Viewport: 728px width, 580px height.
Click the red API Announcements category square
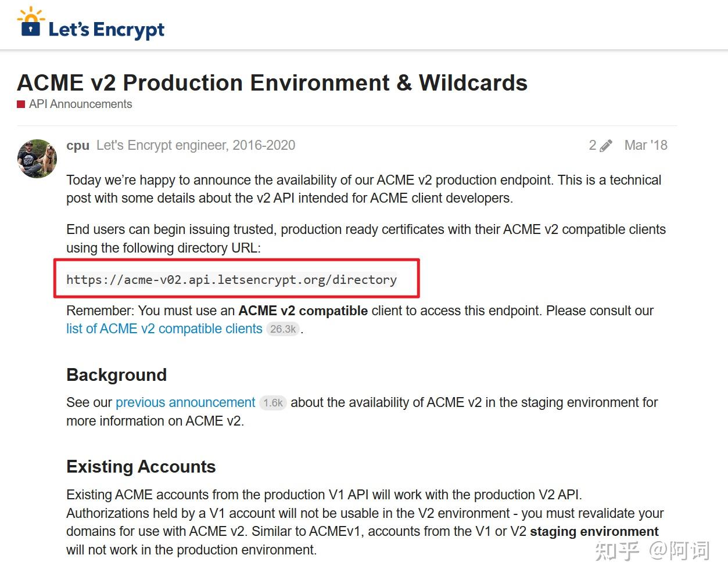pyautogui.click(x=21, y=105)
